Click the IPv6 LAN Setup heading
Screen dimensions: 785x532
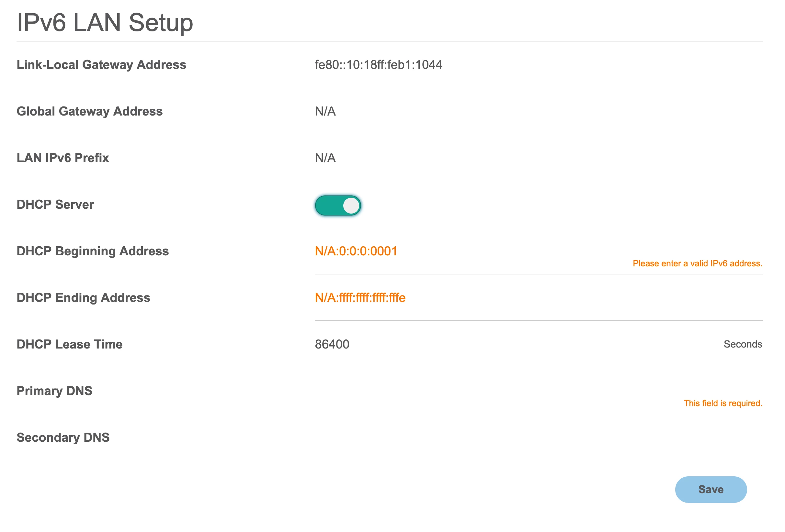(105, 23)
